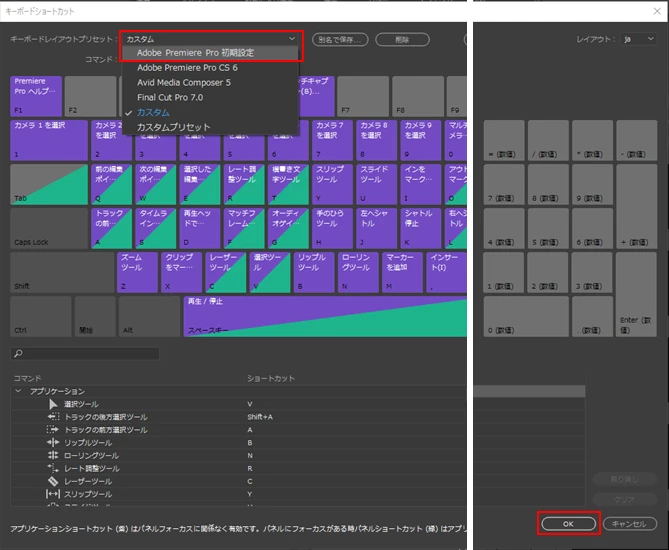Click the トラックの前方選択ツール icon

tap(53, 430)
